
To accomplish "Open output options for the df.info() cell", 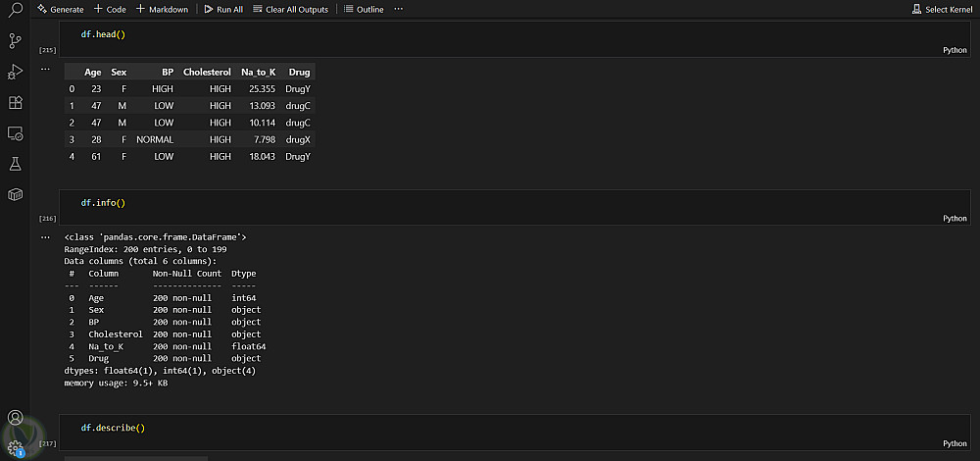I will tap(45, 237).
